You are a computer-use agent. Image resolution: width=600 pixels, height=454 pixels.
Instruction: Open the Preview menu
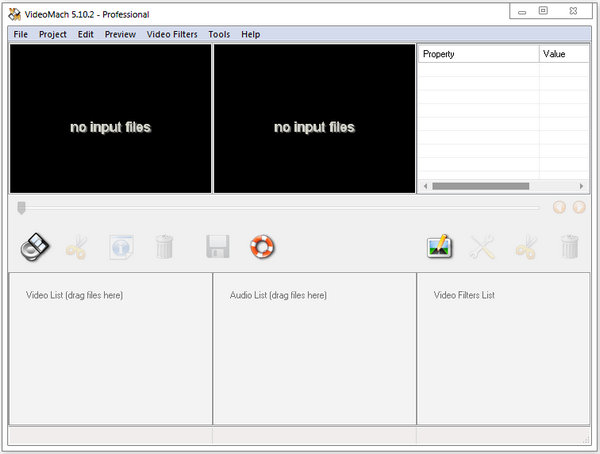[120, 34]
